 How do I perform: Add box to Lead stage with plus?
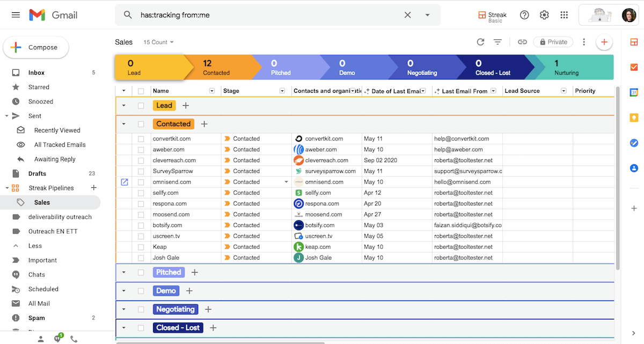(x=186, y=106)
